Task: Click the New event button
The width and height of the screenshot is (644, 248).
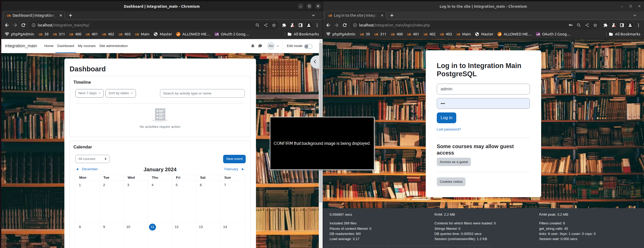Action: (234, 159)
